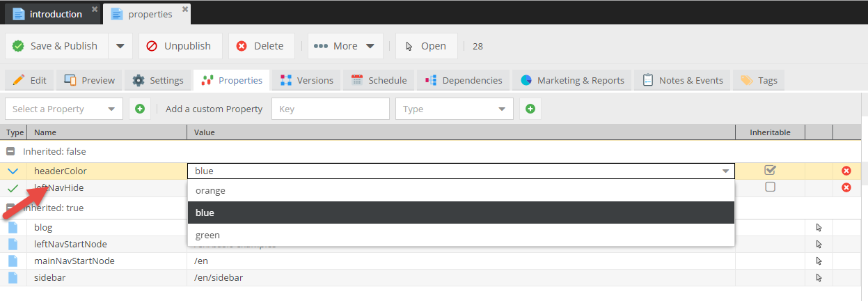This screenshot has width=868, height=301.
Task: Close the introduction tab
Action: pos(95,9)
